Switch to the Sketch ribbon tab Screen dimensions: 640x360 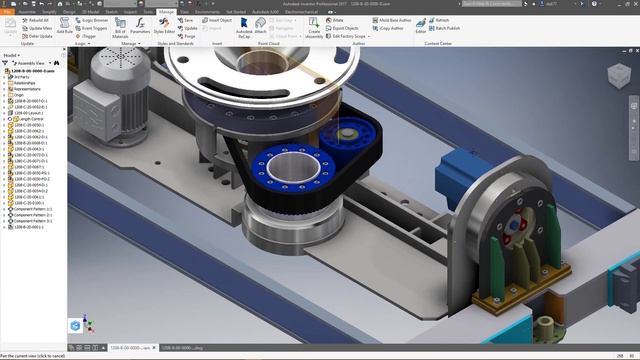coord(111,12)
